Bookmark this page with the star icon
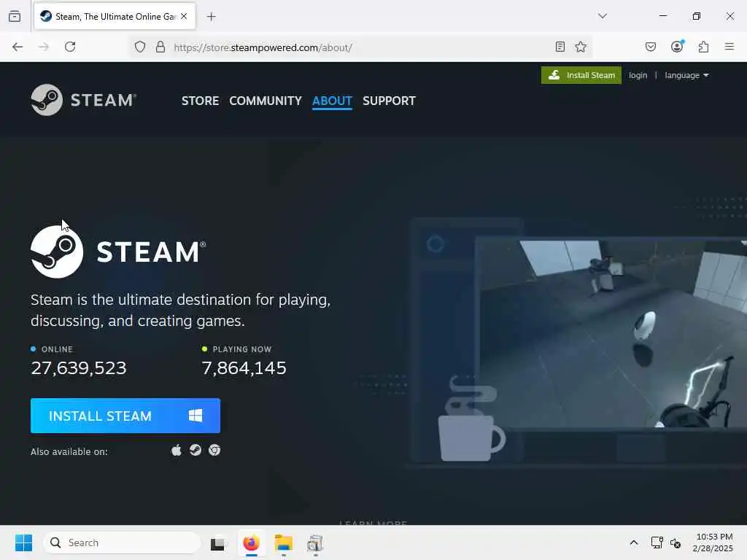Viewport: 747px width, 560px height. [x=580, y=47]
